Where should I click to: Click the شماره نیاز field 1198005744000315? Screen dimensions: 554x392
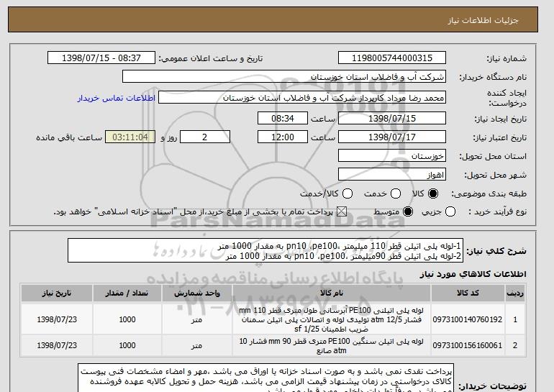point(392,58)
